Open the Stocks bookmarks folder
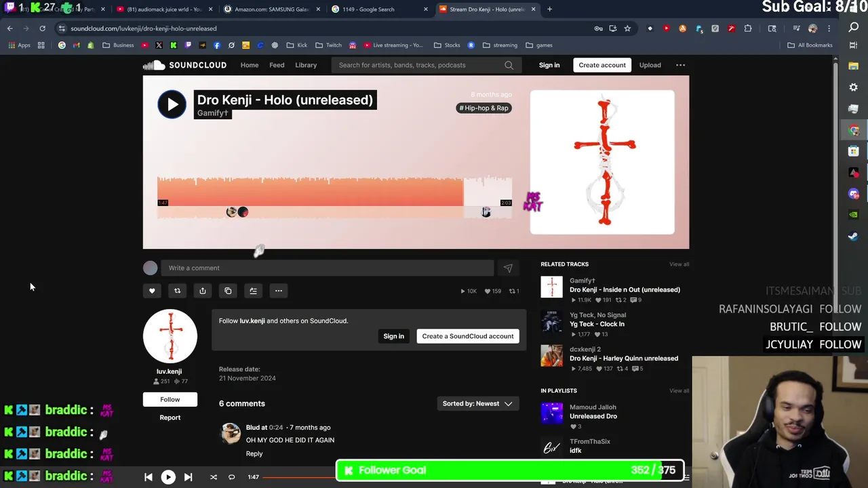868x488 pixels. [447, 45]
